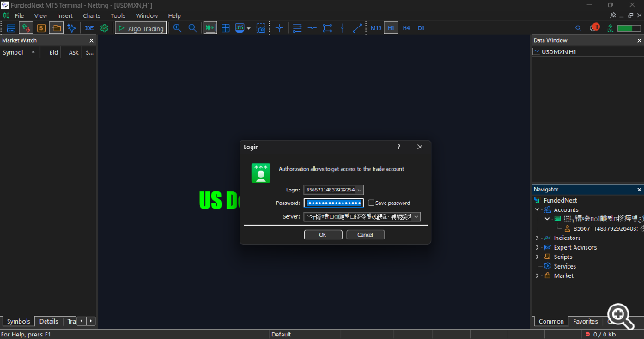
Task: Zoom in the chart with plus magnifier
Action: click(177, 28)
